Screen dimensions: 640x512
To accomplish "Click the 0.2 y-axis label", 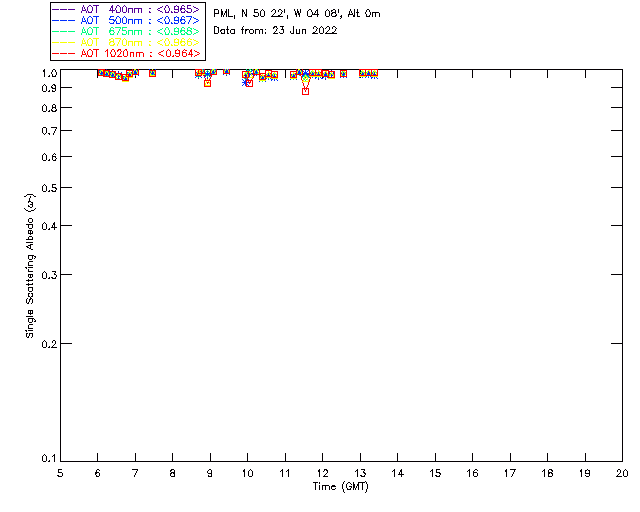I will [49, 344].
